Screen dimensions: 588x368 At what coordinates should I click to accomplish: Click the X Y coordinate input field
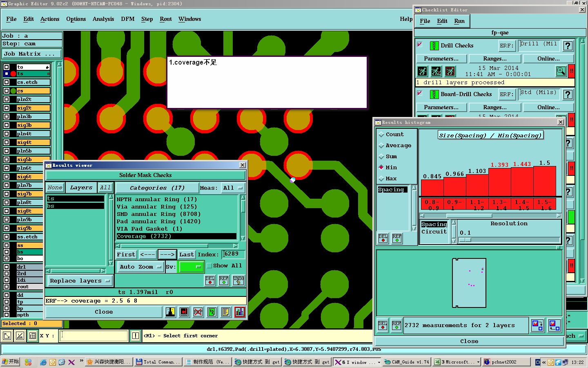pyautogui.click(x=94, y=336)
